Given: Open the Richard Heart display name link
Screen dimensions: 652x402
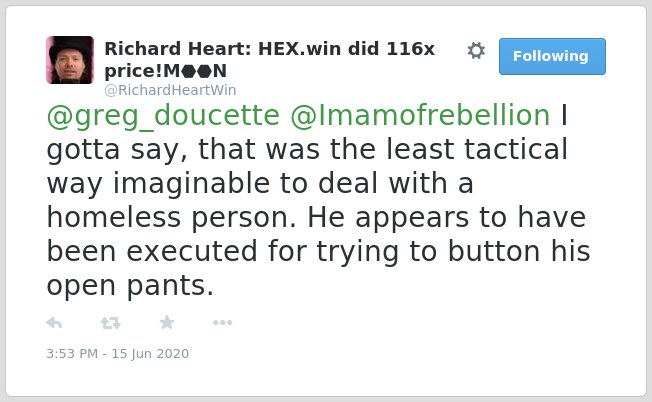Looking at the screenshot, I should (x=269, y=59).
